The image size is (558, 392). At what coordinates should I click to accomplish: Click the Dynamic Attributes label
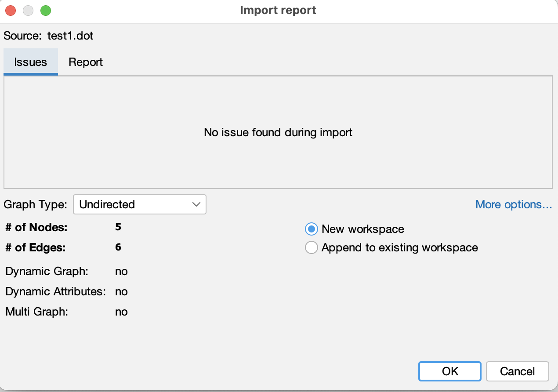[56, 291]
